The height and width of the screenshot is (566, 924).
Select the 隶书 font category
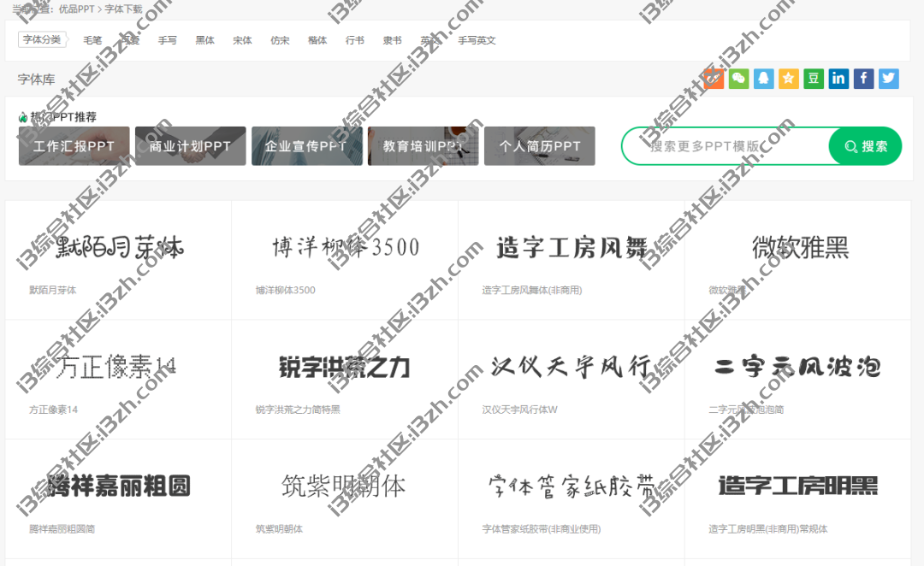point(393,40)
